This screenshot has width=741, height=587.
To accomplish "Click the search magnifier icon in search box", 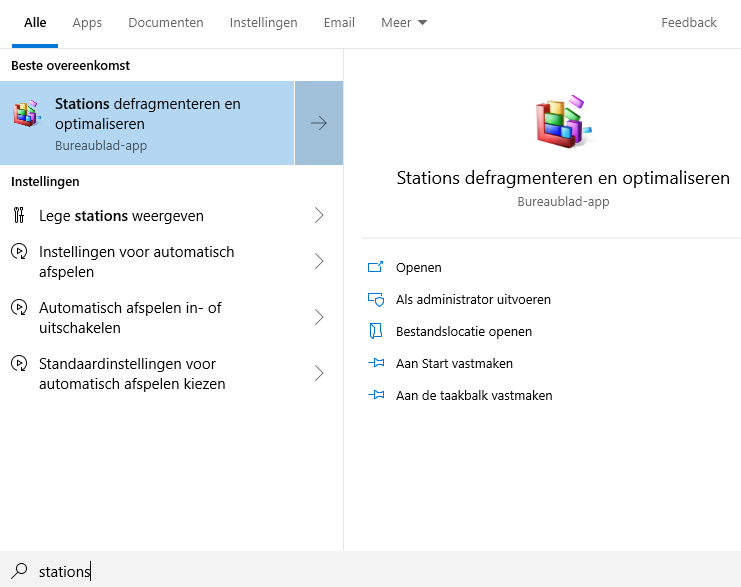I will (x=19, y=571).
